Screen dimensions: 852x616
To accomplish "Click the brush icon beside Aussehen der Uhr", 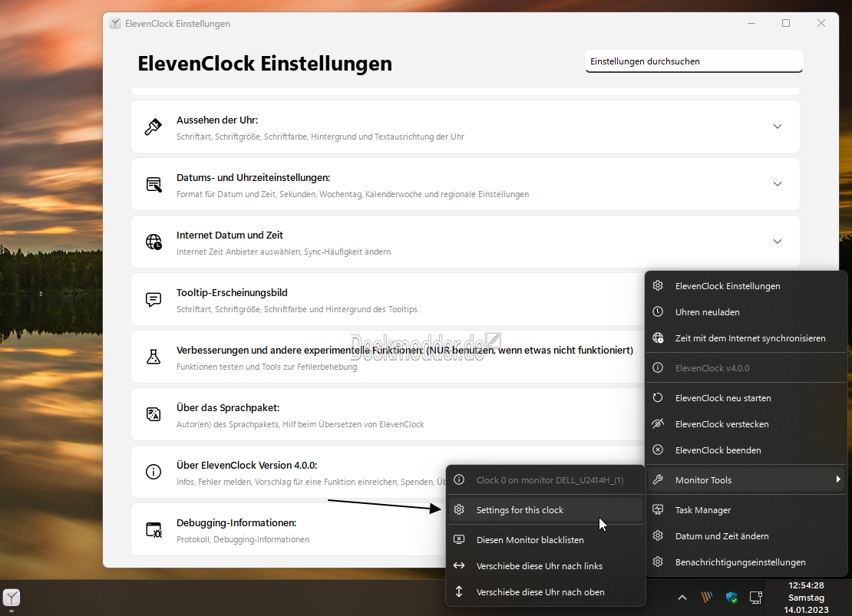I will click(154, 127).
